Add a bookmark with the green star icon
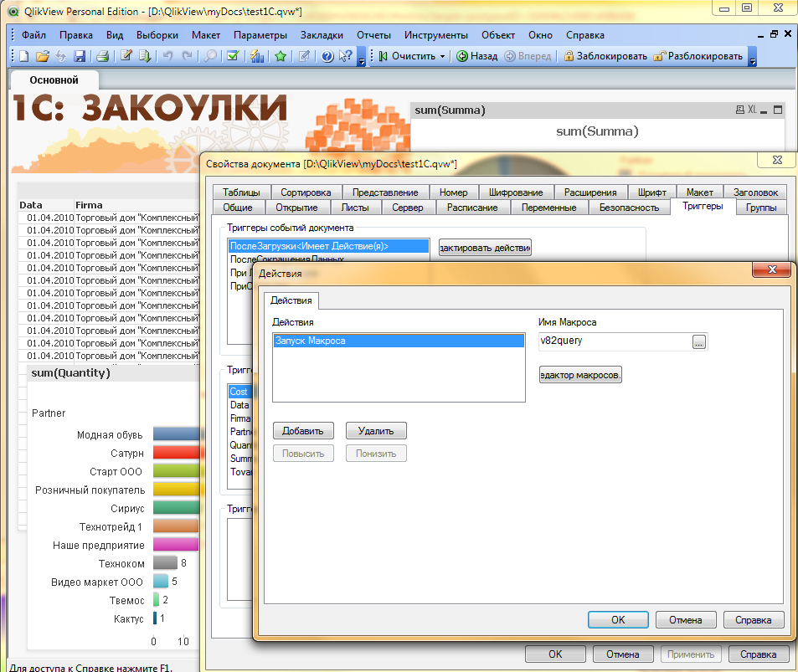798x672 pixels. click(x=280, y=56)
